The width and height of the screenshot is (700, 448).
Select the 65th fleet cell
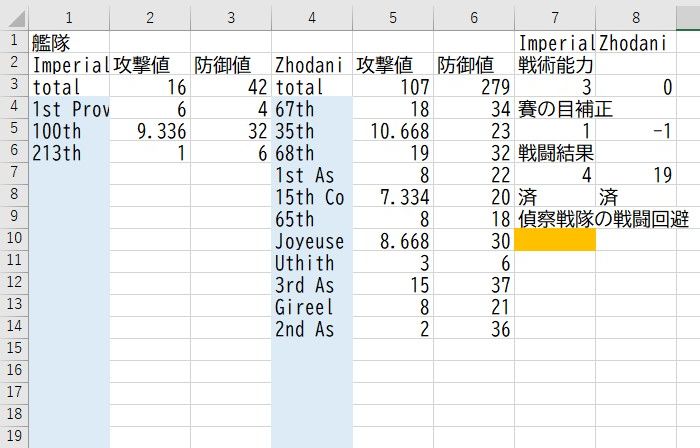tap(312, 218)
